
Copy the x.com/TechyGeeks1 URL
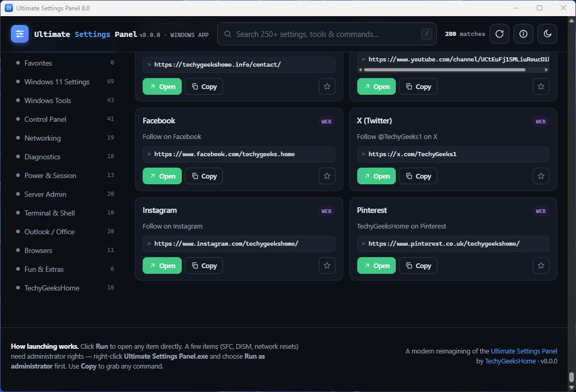click(418, 176)
